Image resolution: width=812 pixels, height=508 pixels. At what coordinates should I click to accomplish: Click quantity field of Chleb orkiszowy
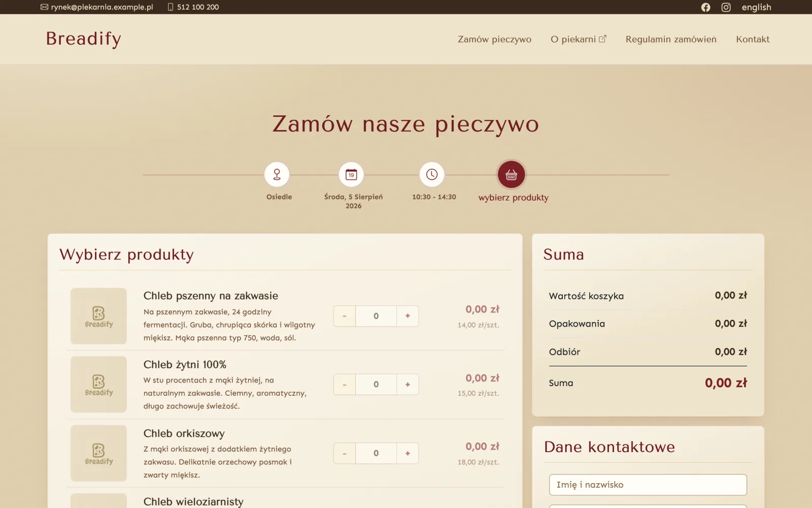click(376, 453)
